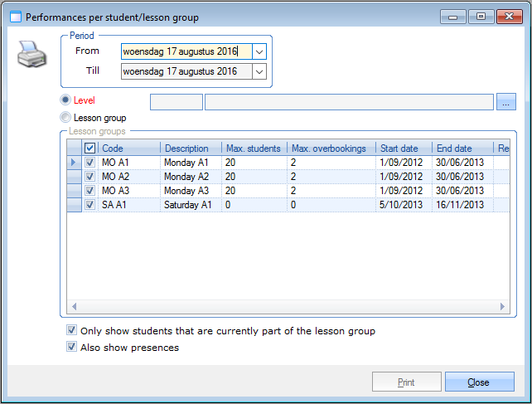
Task: Select the Level radio button
Action: pos(66,100)
